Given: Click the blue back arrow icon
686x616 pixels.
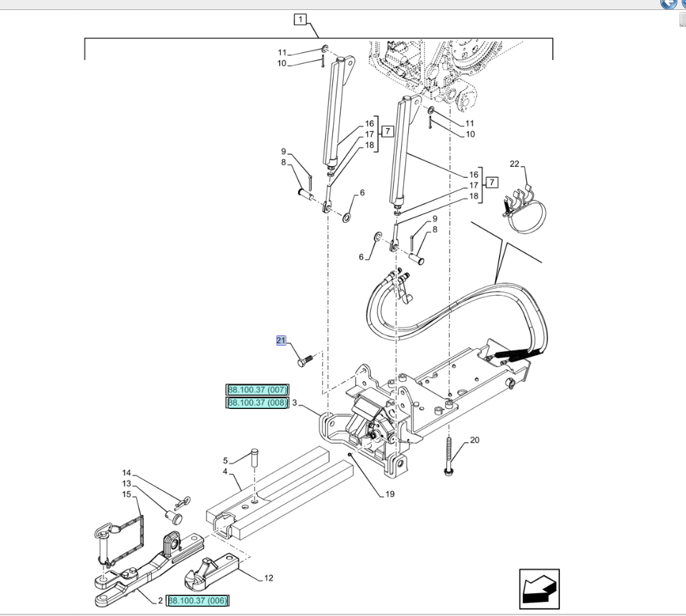Looking at the screenshot, I should [x=668, y=4].
